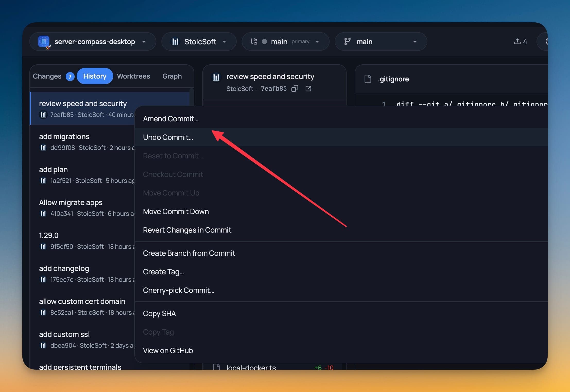Click the 7eafb85 hash in commit detail

(274, 89)
